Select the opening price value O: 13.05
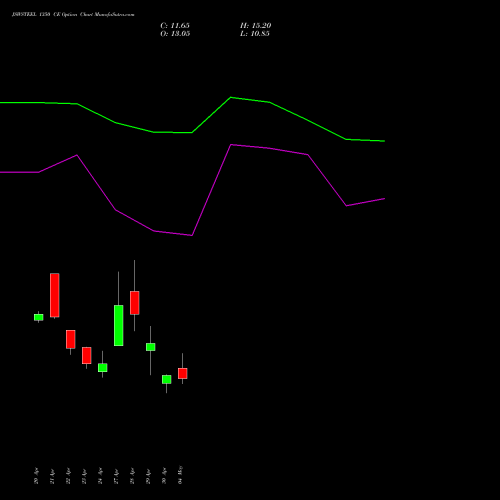 [175, 34]
